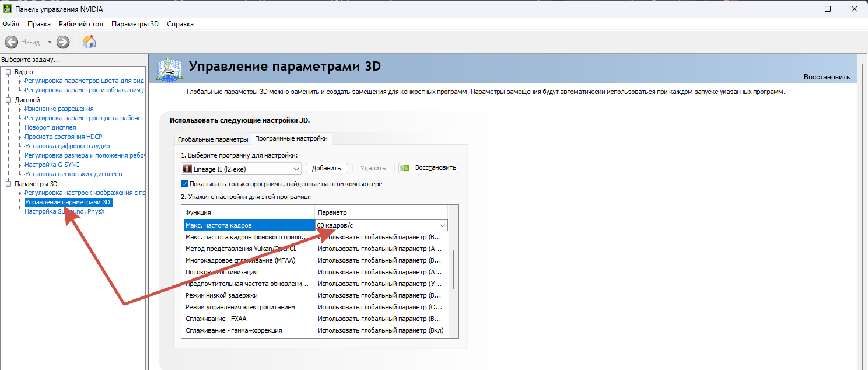Collapse the Дисплей tree section
The height and width of the screenshot is (370, 868).
pyautogui.click(x=9, y=100)
